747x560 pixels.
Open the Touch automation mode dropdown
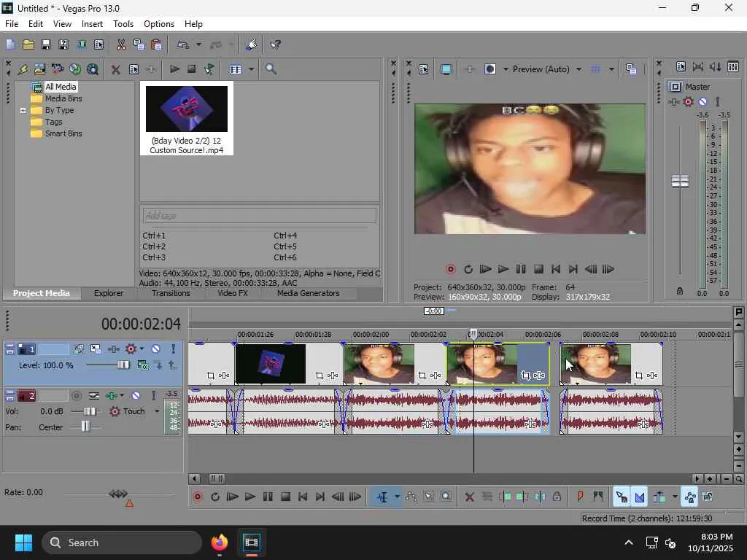pos(156,411)
